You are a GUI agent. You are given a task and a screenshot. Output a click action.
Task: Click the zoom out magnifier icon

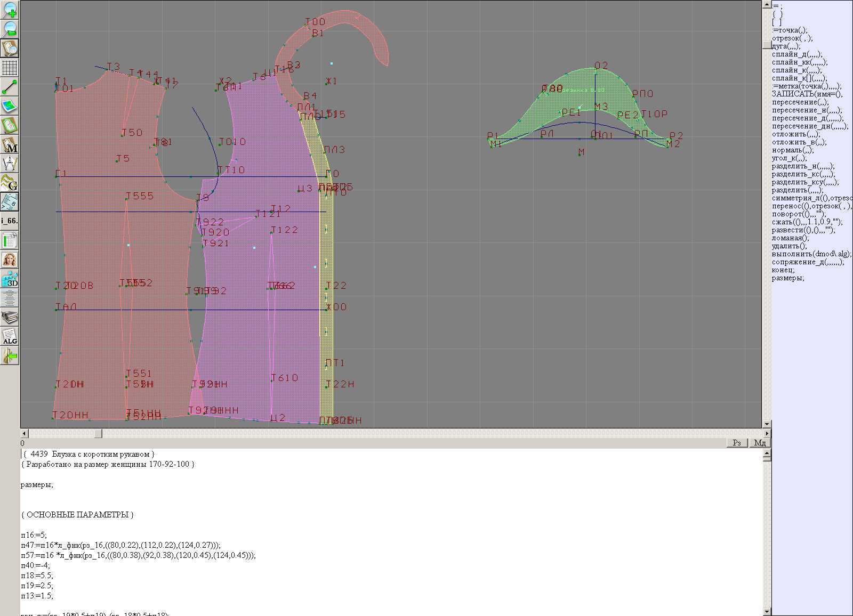pyautogui.click(x=10, y=29)
